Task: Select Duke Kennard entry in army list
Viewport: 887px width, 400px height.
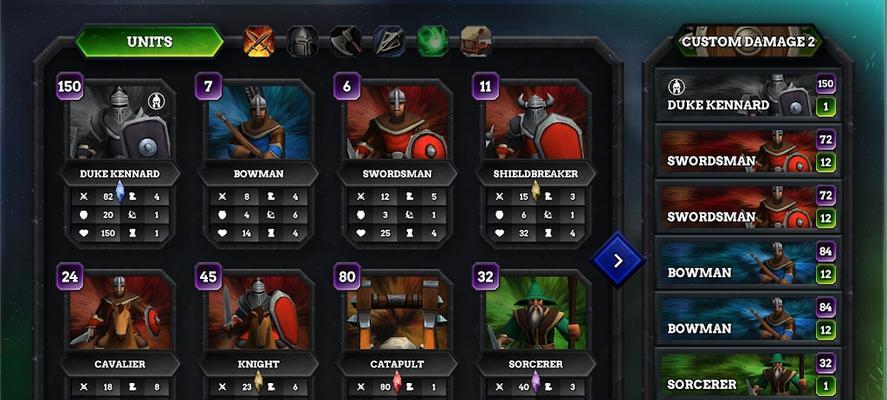Action: (x=748, y=94)
